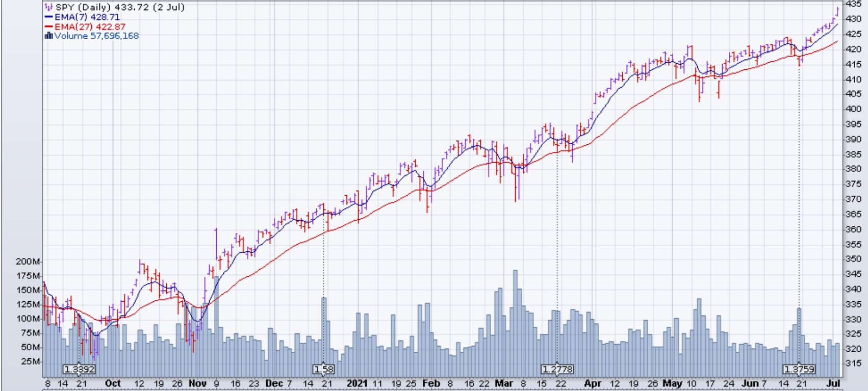Viewport: 868px width, 391px height.
Task: Select the Volume 57,696,168 legend text
Action: point(96,36)
